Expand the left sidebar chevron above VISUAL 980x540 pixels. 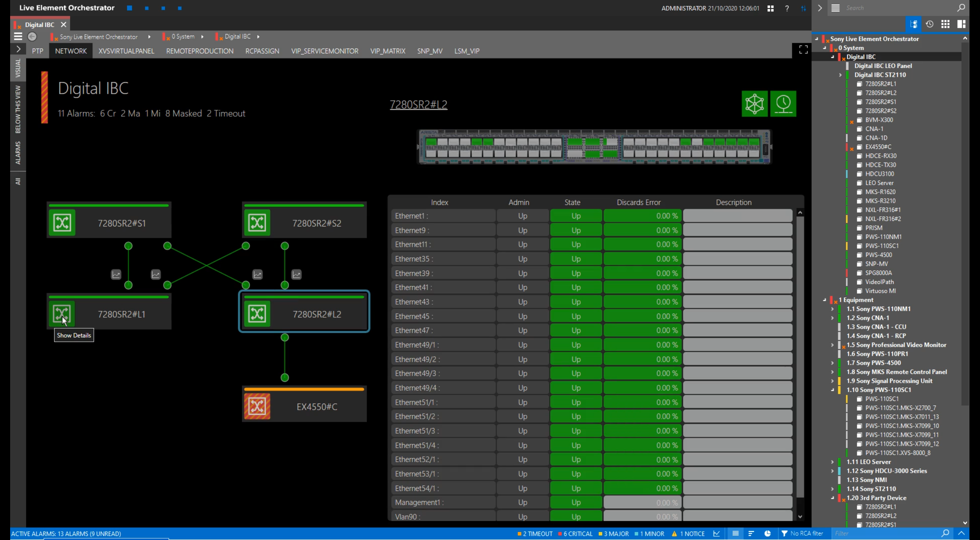click(18, 49)
